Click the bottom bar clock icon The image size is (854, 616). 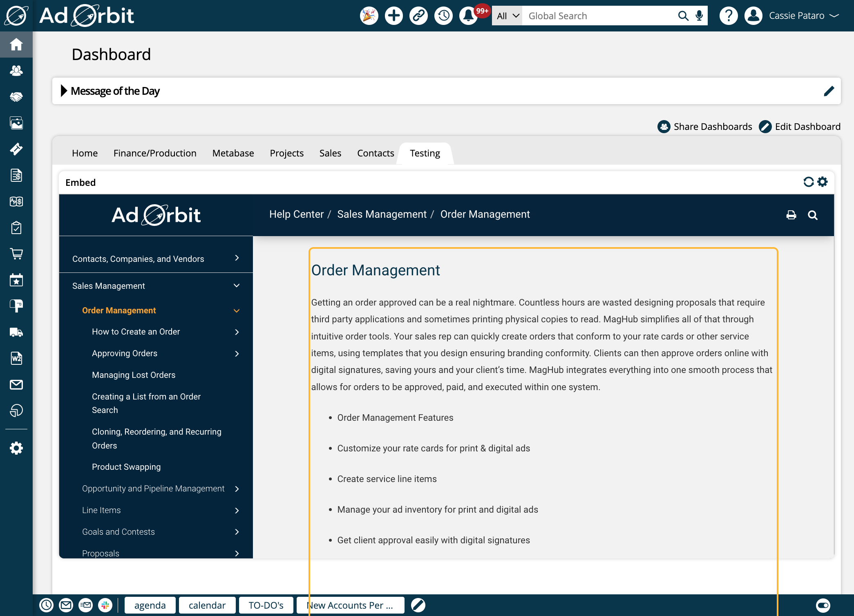[x=46, y=605]
